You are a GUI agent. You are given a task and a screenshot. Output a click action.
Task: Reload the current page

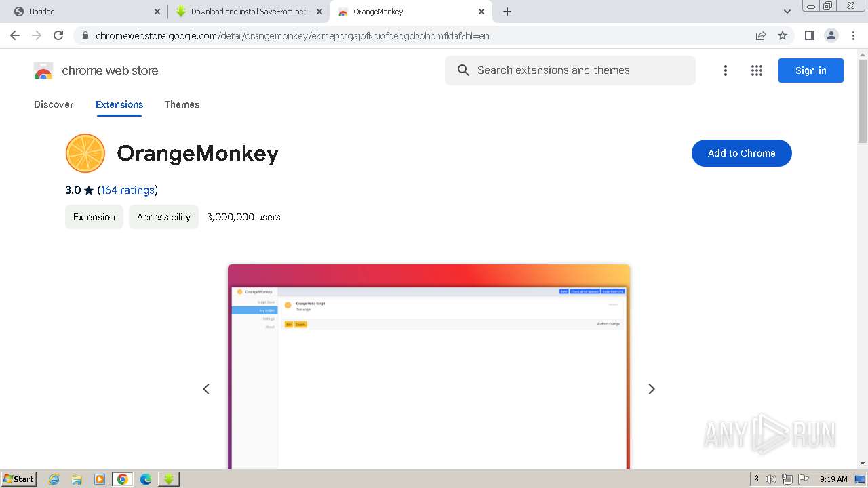tap(58, 35)
